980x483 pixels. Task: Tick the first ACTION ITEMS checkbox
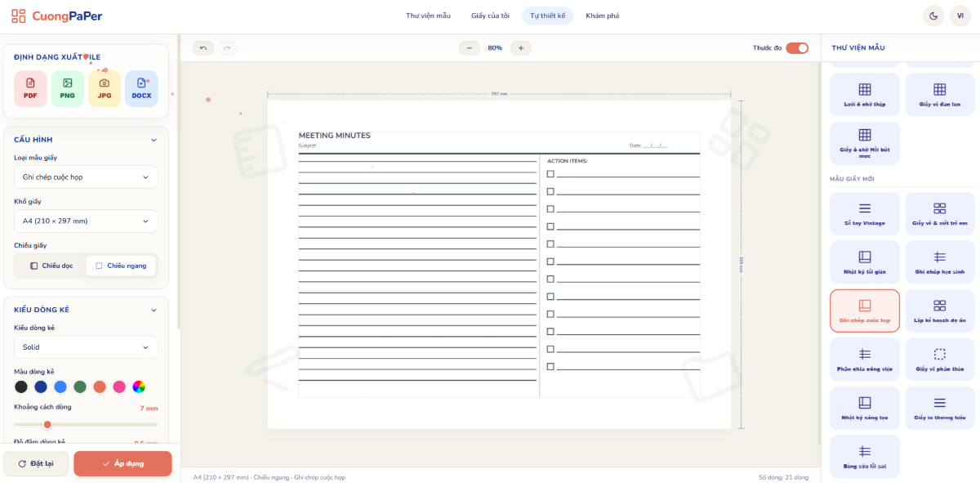coord(550,174)
